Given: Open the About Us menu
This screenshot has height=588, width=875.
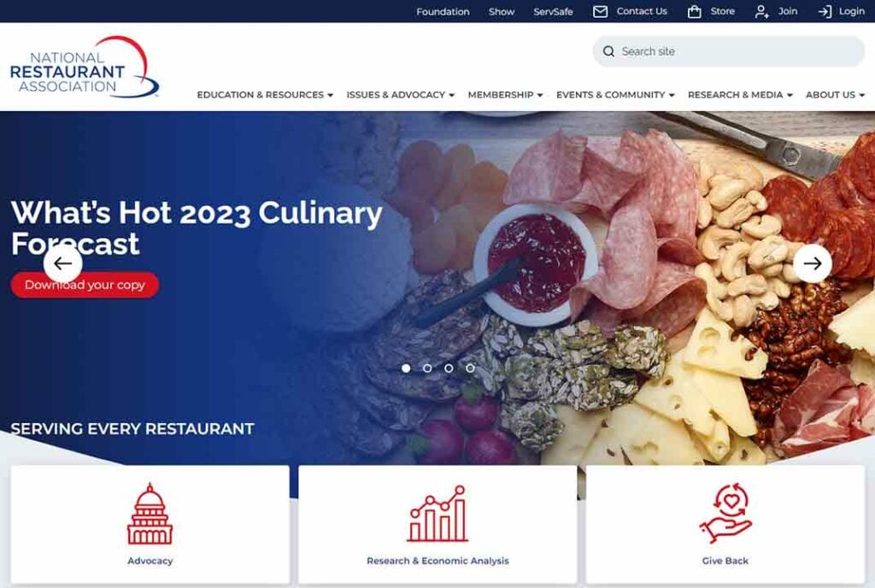Looking at the screenshot, I should point(835,95).
